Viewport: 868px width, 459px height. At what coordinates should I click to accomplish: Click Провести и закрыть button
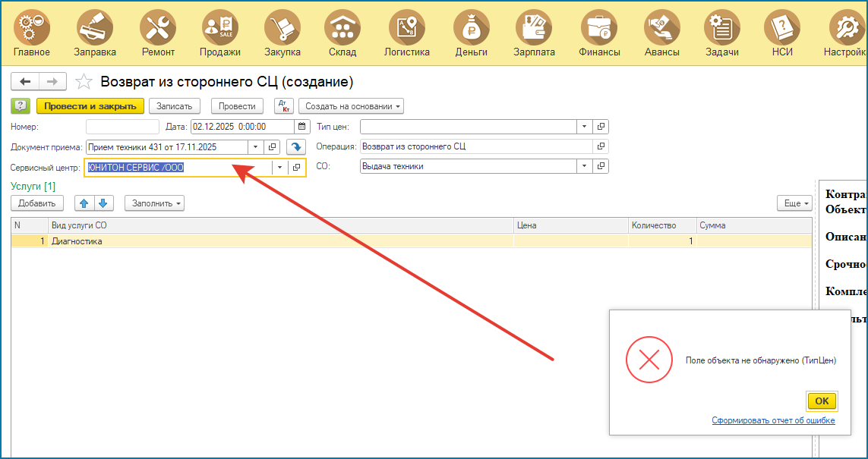pyautogui.click(x=90, y=106)
